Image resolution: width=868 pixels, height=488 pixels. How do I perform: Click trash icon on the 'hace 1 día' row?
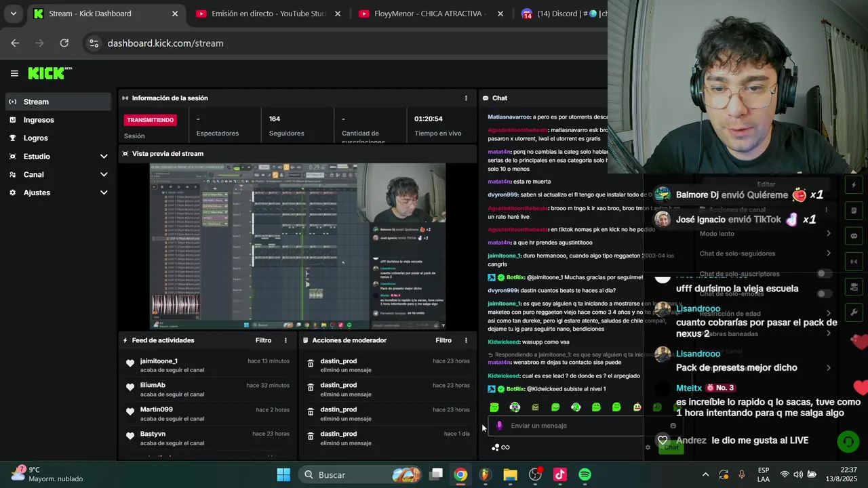click(x=311, y=438)
